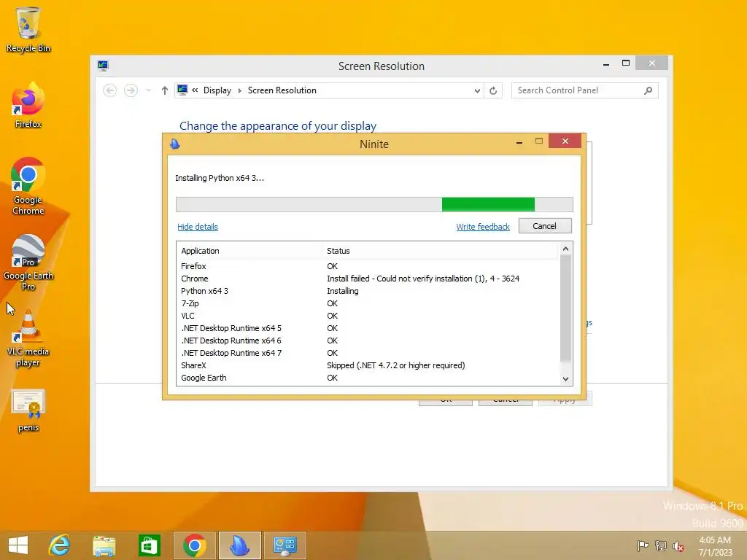Switch to Control Panel taskbar button
This screenshot has height=560, width=747.
285,545
